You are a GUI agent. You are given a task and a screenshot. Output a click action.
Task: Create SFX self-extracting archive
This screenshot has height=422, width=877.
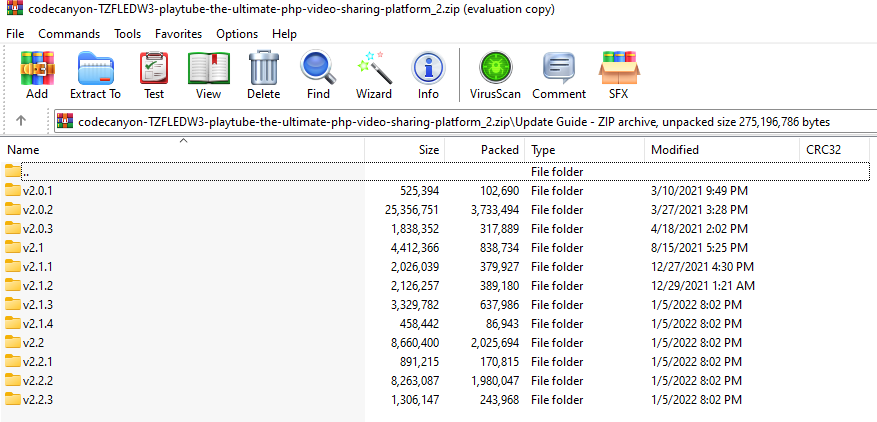click(x=618, y=75)
